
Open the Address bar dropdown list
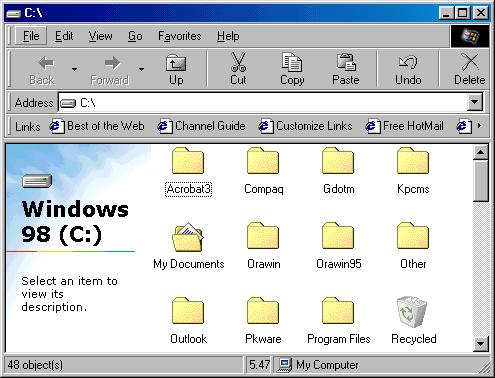[x=475, y=102]
